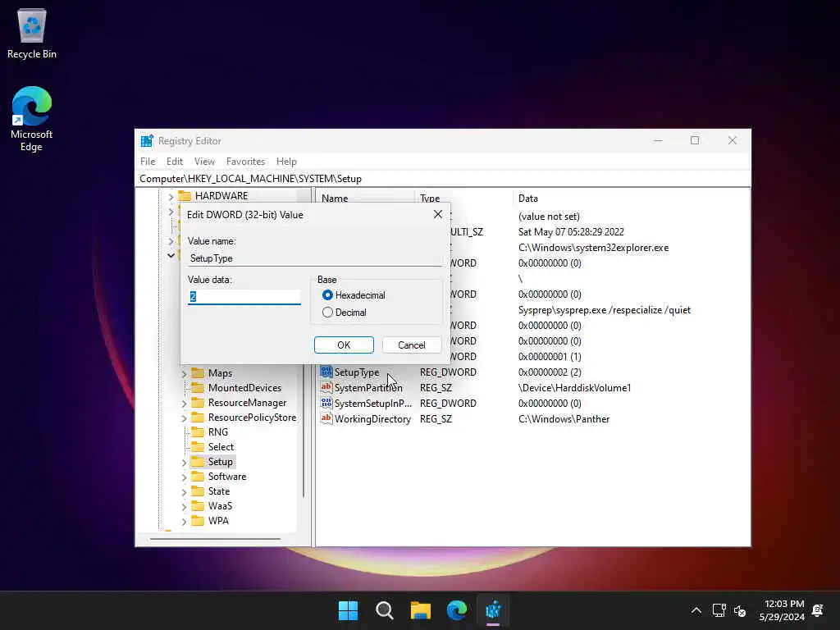840x630 pixels.
Task: Open the Microsoft Edge desktop shortcut
Action: pyautogui.click(x=32, y=119)
